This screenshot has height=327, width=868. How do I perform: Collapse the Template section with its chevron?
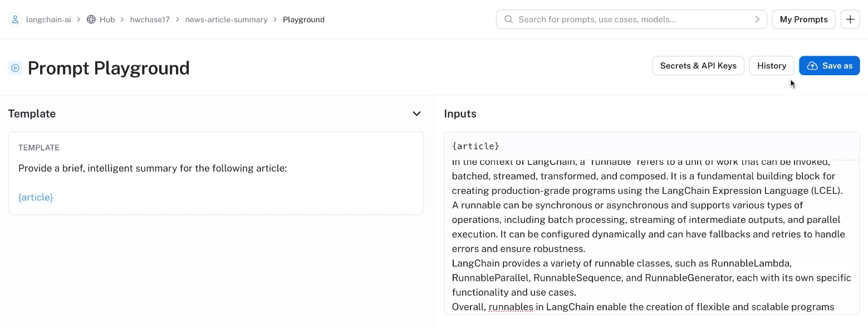click(x=416, y=113)
